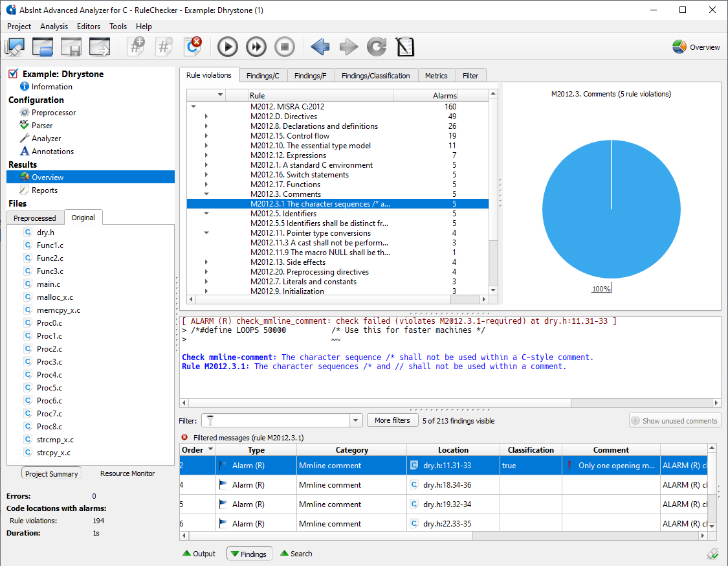Click the 100% pie chart label
The width and height of the screenshot is (728, 566).
[x=601, y=289]
